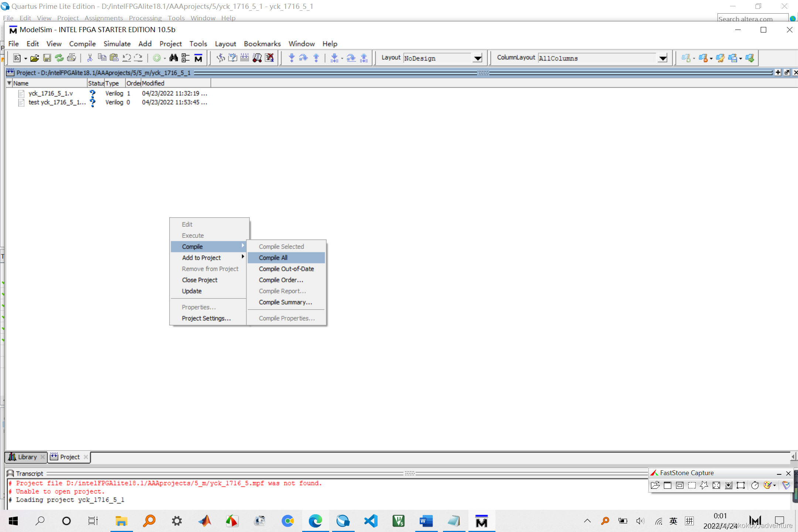Click the Redo toolbar icon

[x=138, y=58]
